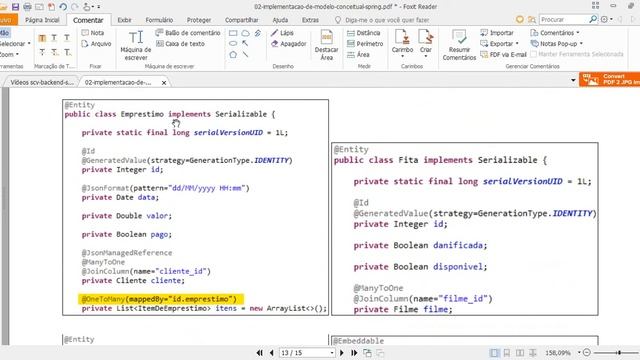Screen dimensions: 640x360
Task: Select the Caixa de texto tool
Action: tap(180, 44)
